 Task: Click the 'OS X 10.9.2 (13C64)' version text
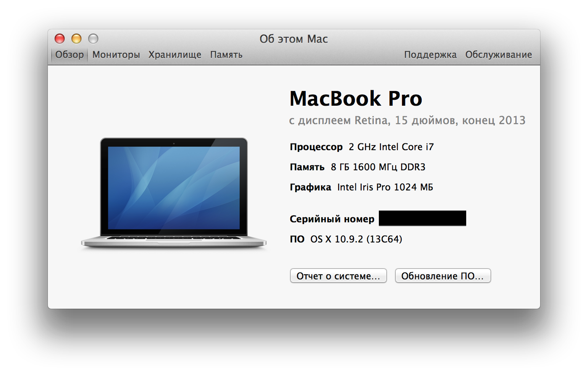(x=356, y=240)
